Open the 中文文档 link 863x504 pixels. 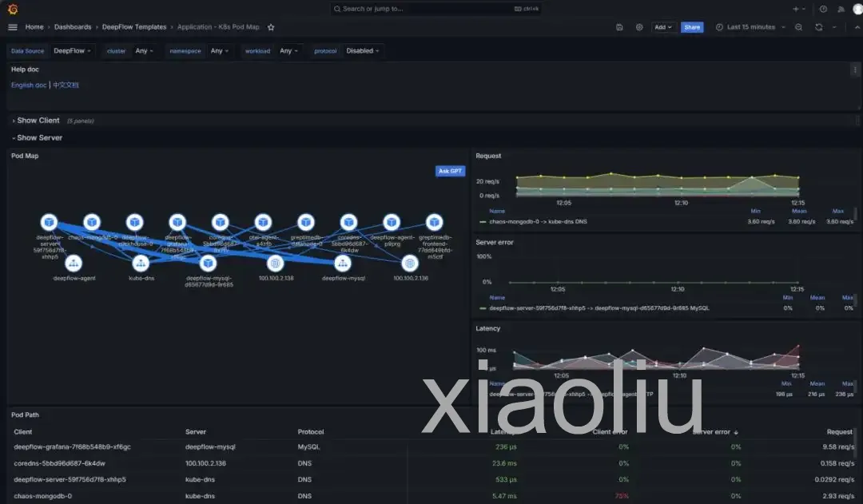(x=66, y=85)
